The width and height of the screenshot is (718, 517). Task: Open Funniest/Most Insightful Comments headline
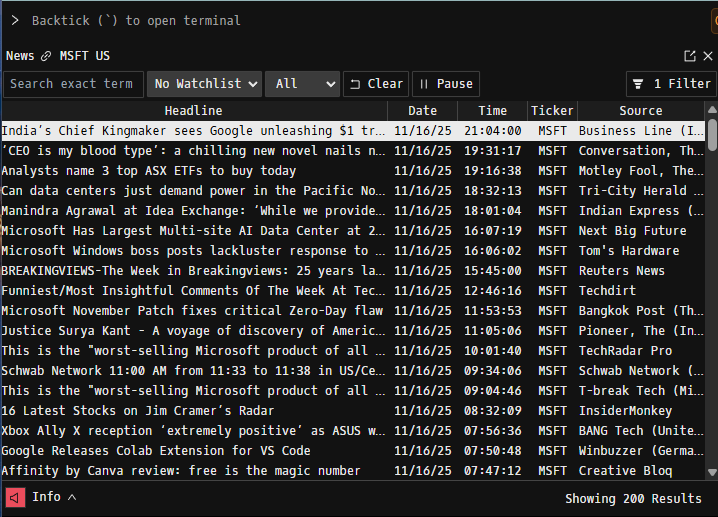pos(193,291)
